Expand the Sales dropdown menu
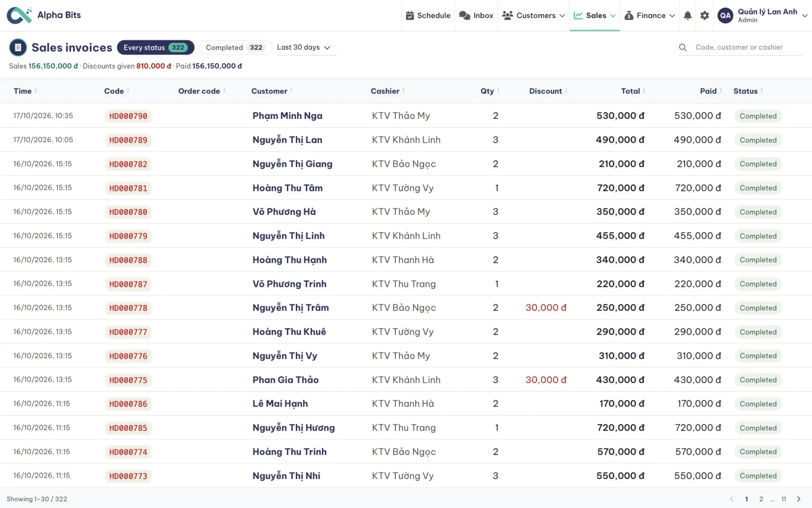 tap(595, 15)
